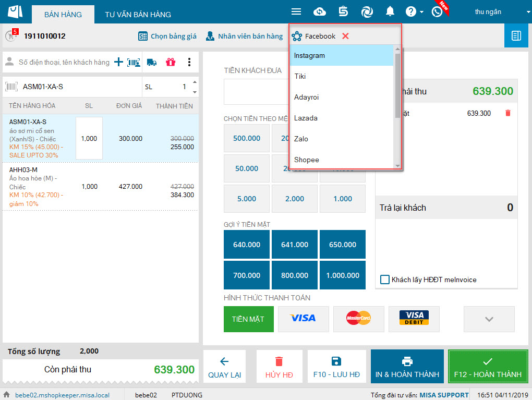Select Instagram from channel list
This screenshot has height=400, width=532.
point(341,55)
